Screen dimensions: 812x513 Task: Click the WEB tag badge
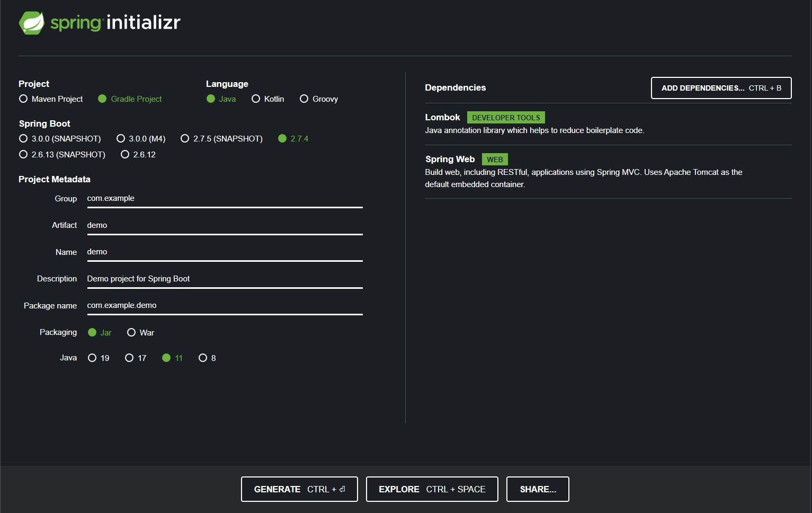[x=495, y=160]
